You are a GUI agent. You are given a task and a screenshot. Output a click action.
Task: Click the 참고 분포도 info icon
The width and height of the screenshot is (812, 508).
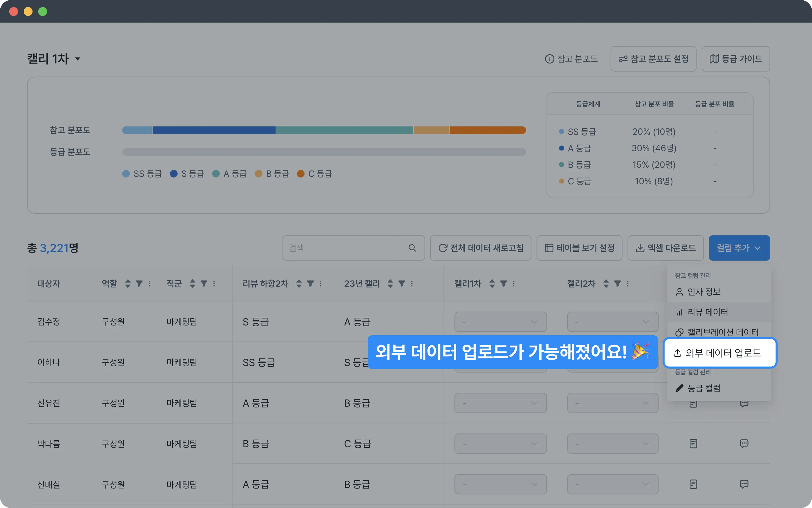click(x=549, y=59)
